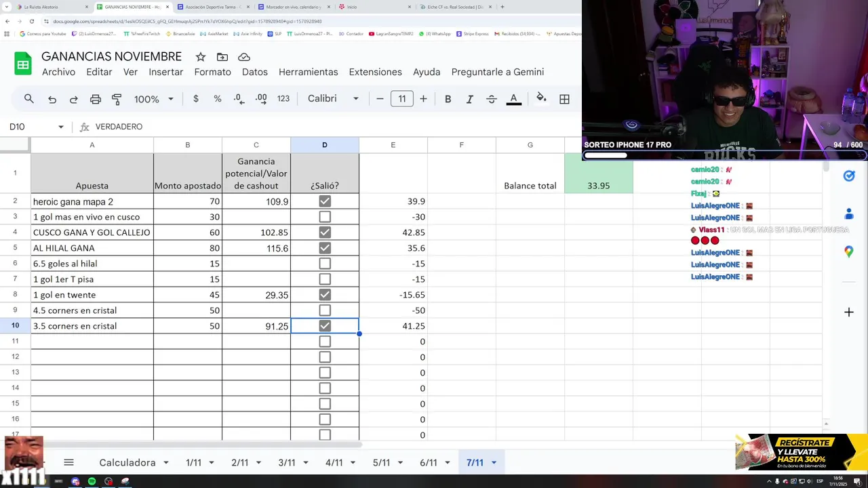Uncheck ¿Salió? for heroic gana mapa 2
Image resolution: width=868 pixels, height=488 pixels.
point(325,201)
